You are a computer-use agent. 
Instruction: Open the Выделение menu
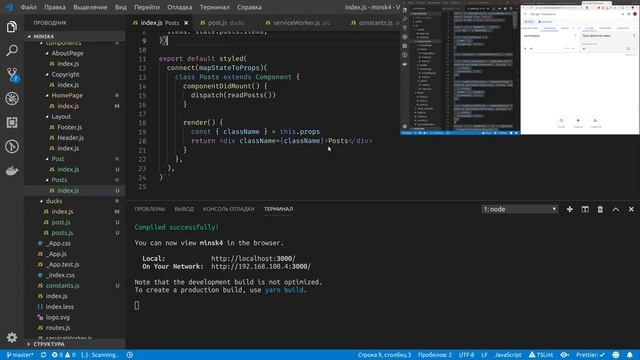click(x=90, y=7)
